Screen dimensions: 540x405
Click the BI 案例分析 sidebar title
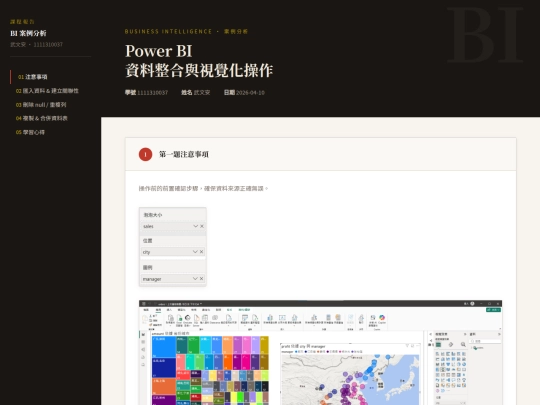pos(28,33)
